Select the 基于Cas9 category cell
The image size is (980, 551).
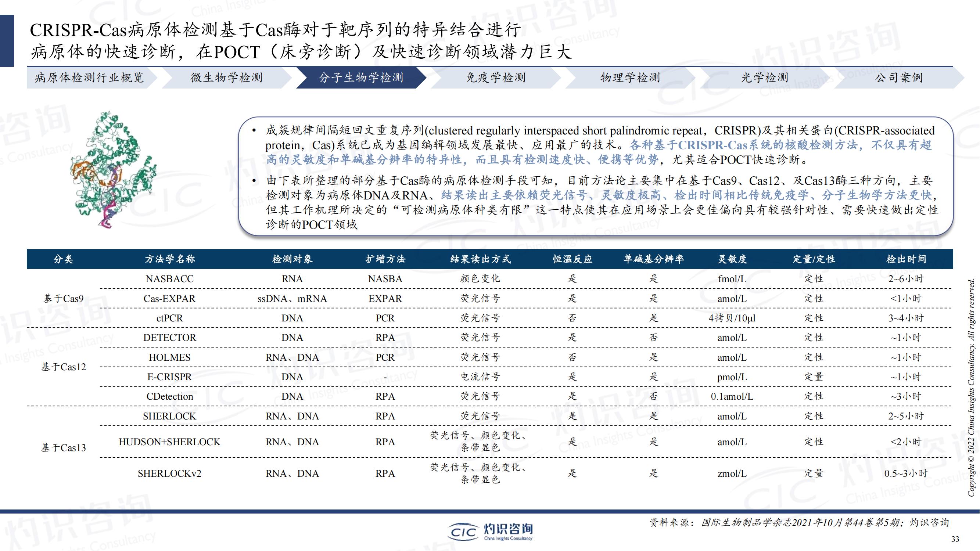point(64,299)
